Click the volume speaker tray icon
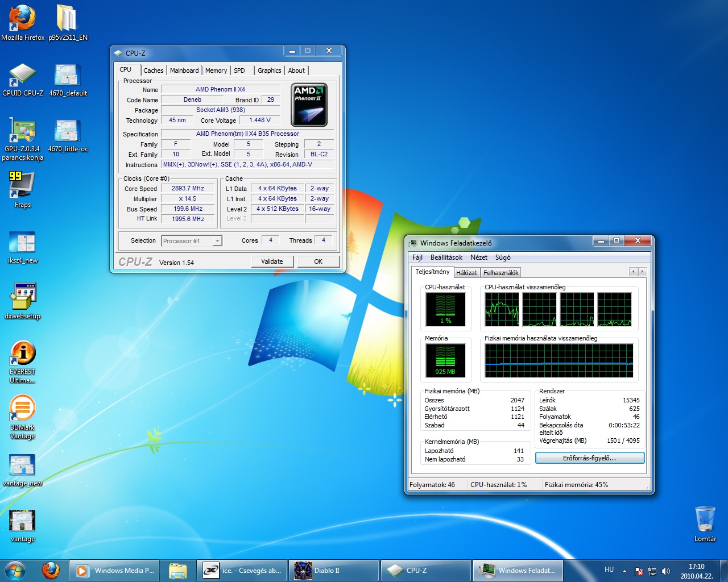 (x=666, y=571)
